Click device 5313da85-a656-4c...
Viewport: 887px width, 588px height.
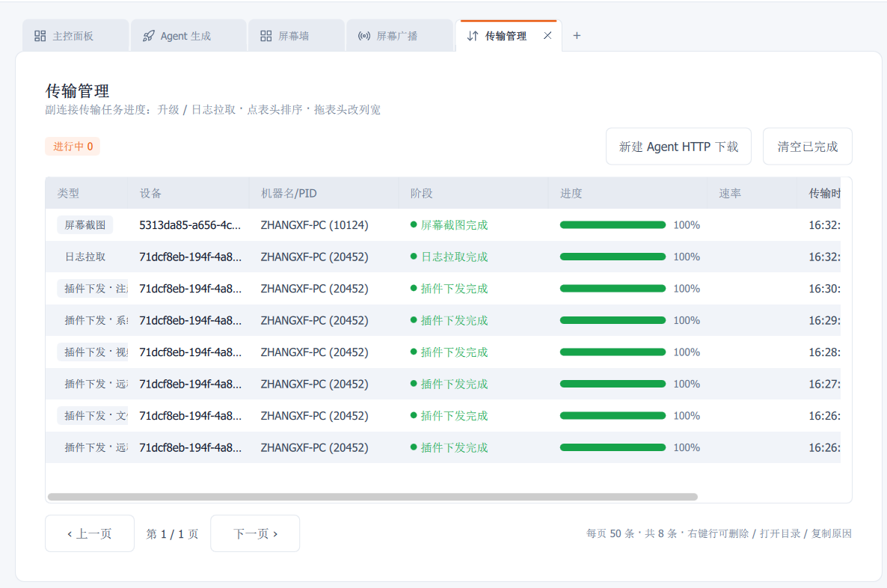[x=190, y=225]
